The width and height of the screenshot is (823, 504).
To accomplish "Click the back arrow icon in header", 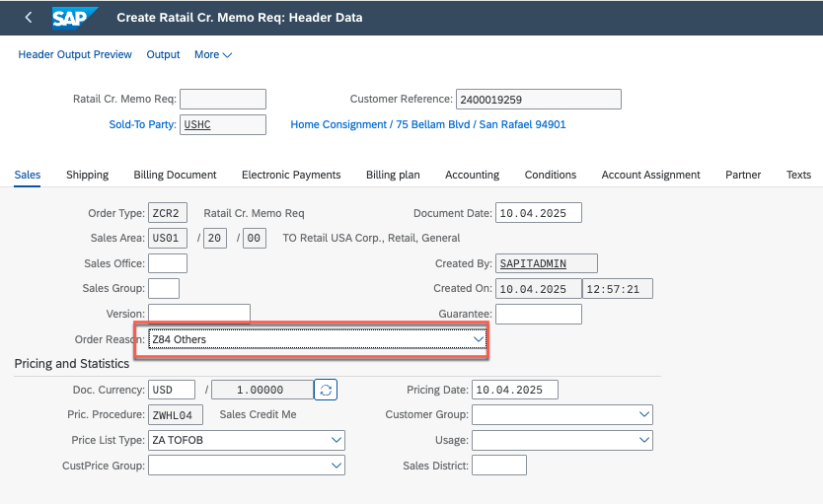I will click(x=28, y=18).
